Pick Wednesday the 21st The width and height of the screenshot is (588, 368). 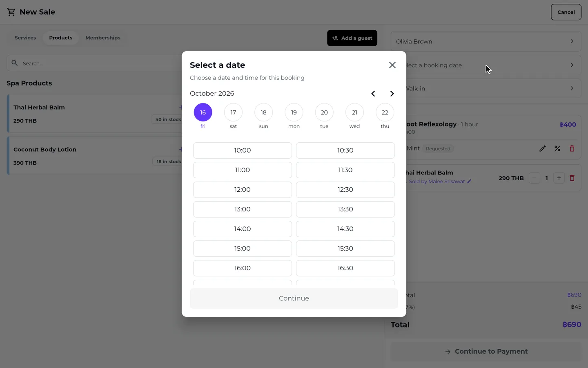point(354,112)
